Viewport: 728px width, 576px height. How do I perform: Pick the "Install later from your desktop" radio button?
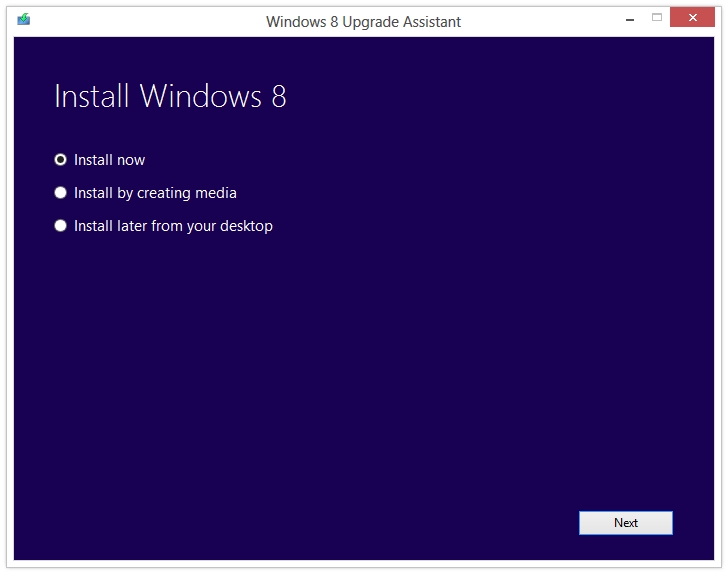[61, 226]
